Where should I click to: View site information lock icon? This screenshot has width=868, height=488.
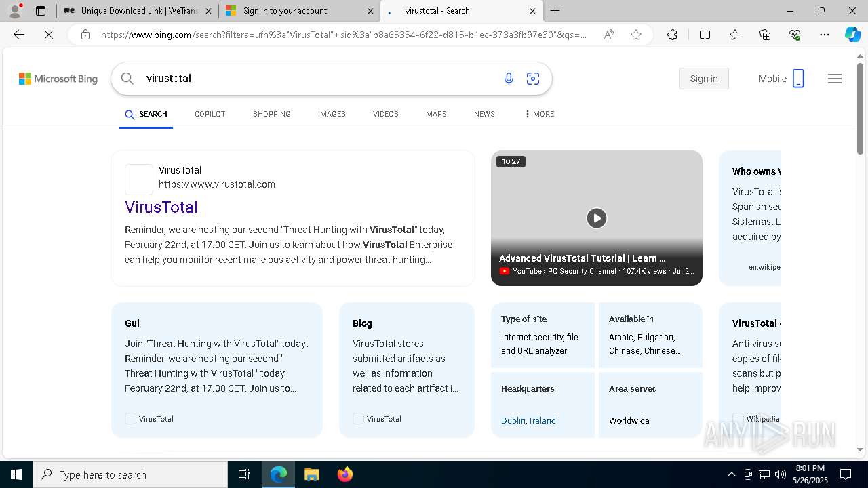coord(85,35)
